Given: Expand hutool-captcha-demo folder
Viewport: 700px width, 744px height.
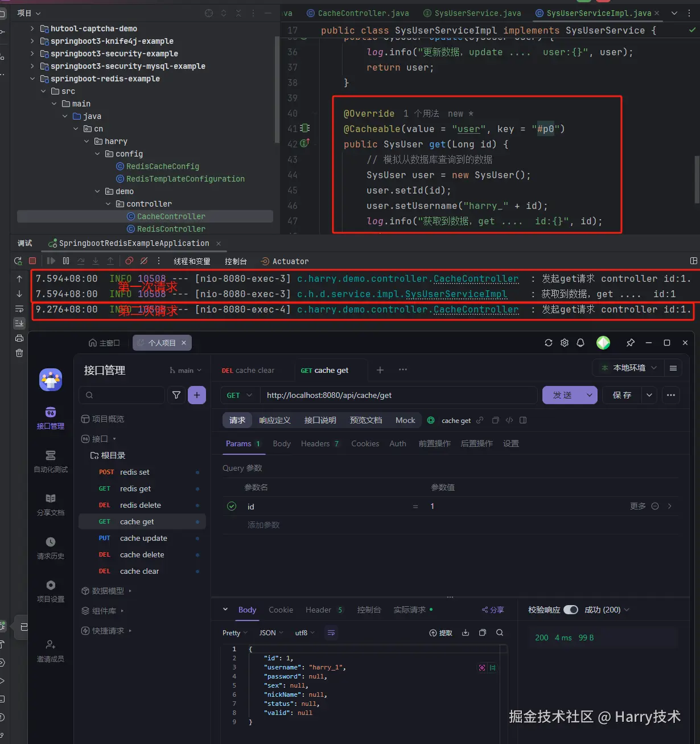Looking at the screenshot, I should (x=32, y=28).
